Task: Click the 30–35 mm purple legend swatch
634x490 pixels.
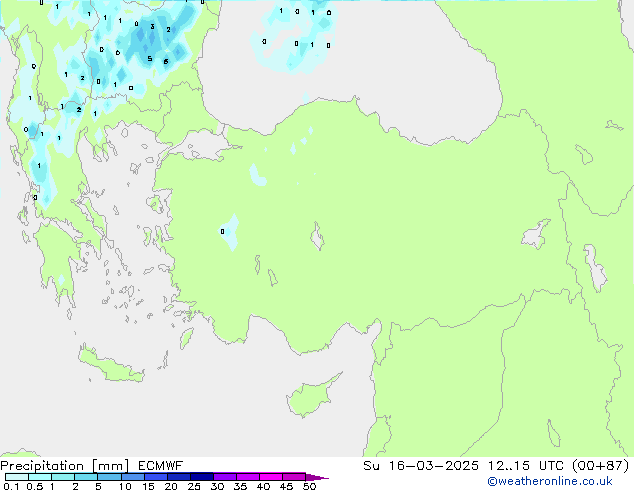Action: [x=224, y=477]
